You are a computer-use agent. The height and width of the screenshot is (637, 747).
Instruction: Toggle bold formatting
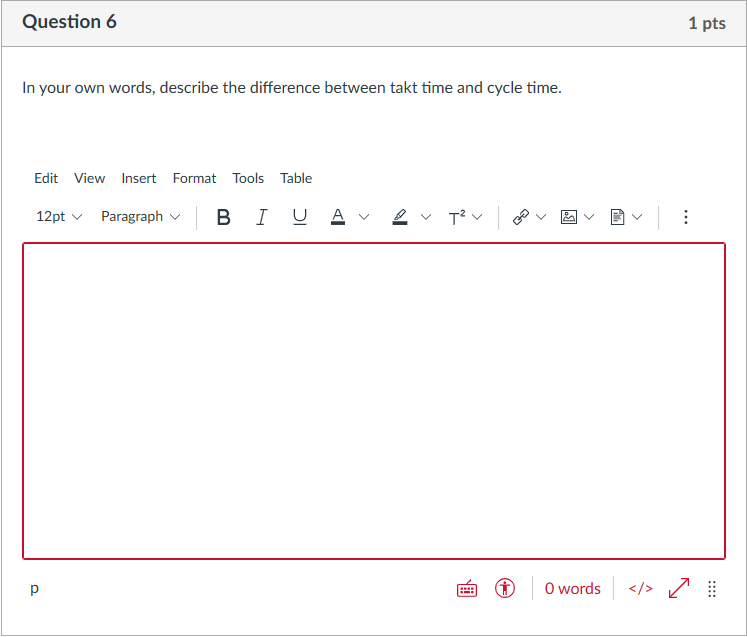click(223, 217)
